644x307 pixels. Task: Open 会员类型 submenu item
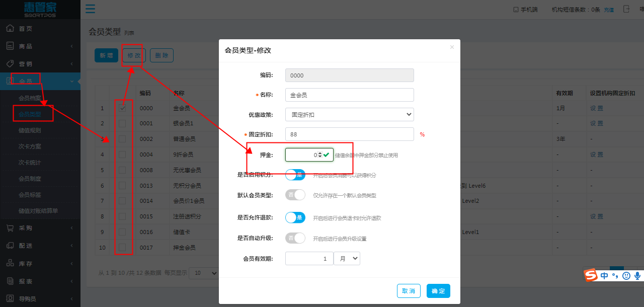pyautogui.click(x=30, y=114)
